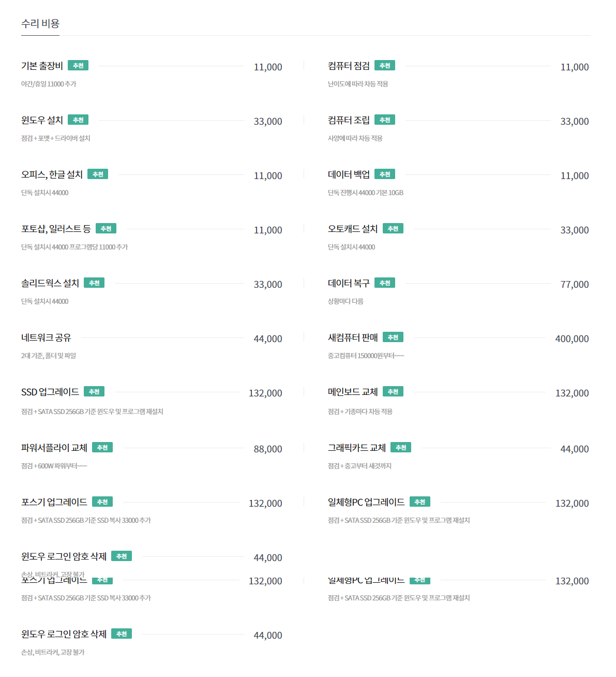Select the 88,000 price for 파워서플라이 교체
Viewport: 616px width, 677px height.
268,449
